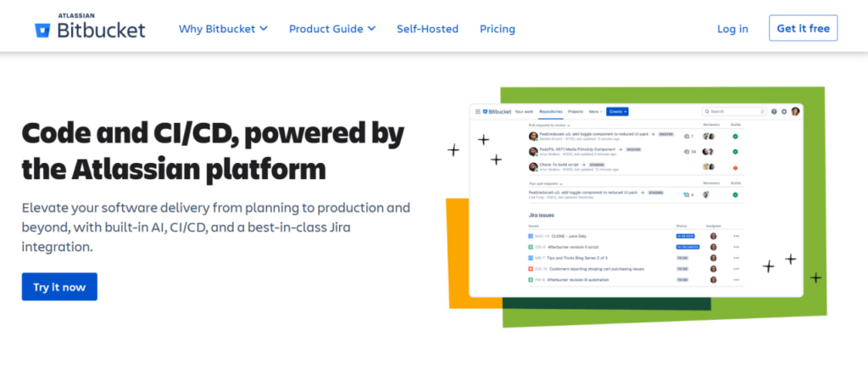The width and height of the screenshot is (868, 370).
Task: Click the green build success icon for the Media Filmstrip Component pull request
Action: click(735, 152)
